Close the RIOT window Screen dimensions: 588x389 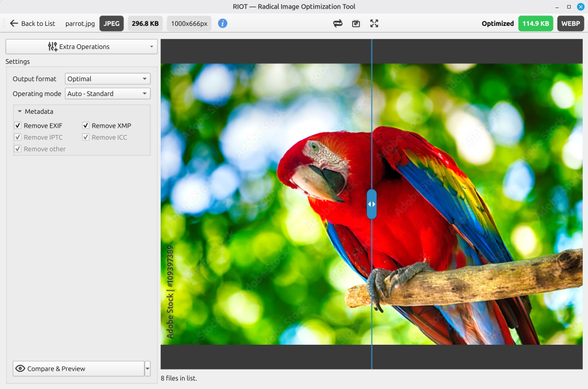[581, 7]
